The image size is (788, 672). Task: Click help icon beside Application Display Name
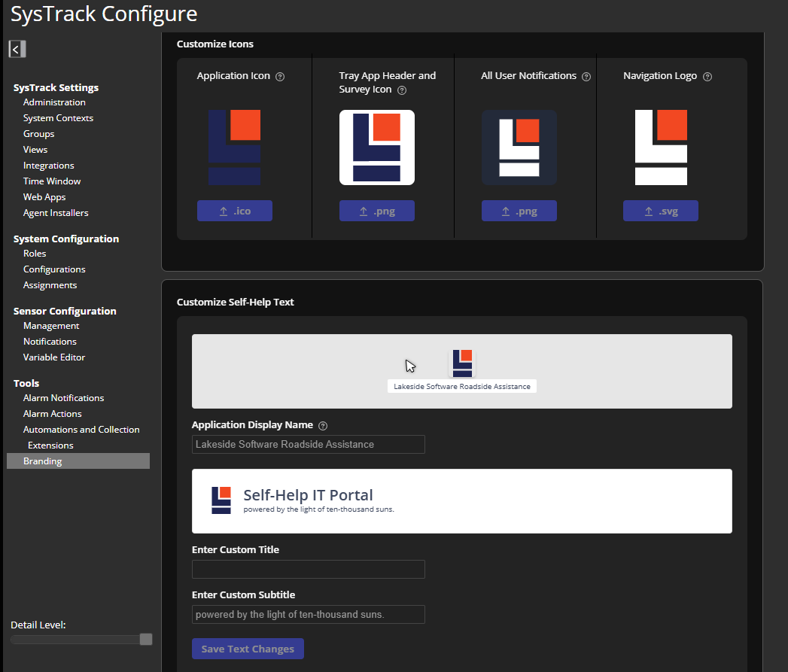pyautogui.click(x=323, y=426)
